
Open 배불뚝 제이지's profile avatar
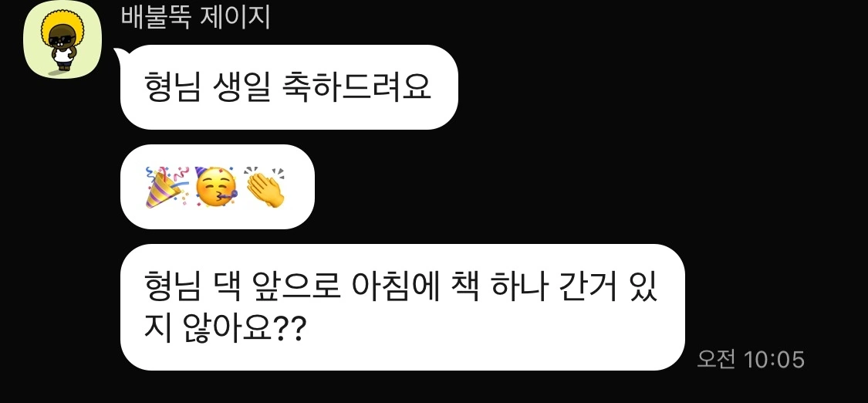click(x=62, y=40)
